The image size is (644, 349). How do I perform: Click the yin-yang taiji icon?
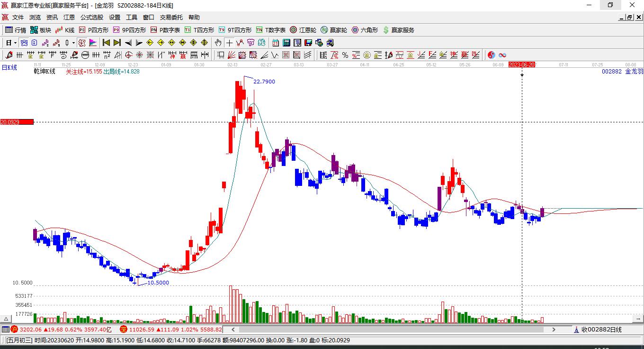491,55
